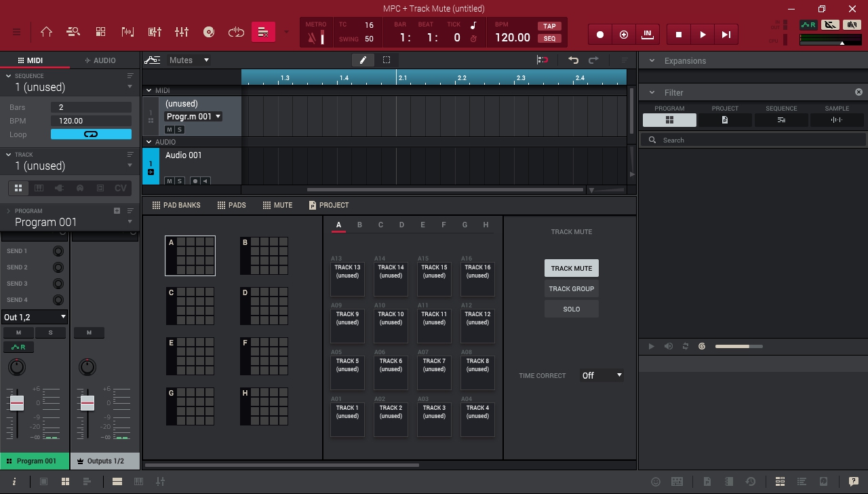Click the redo arrow icon
This screenshot has height=494, width=868.
pos(593,60)
